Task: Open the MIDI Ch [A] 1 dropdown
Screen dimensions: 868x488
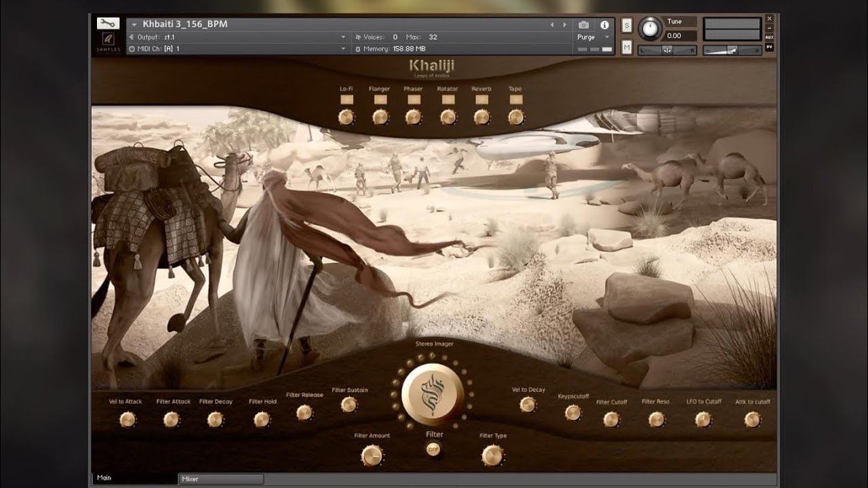Action: pyautogui.click(x=237, y=49)
